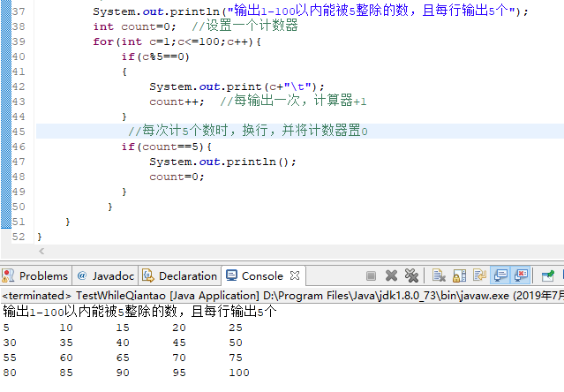Screen dimensions: 564x392
Task: Close the Console tab via its X
Action: pyautogui.click(x=295, y=275)
